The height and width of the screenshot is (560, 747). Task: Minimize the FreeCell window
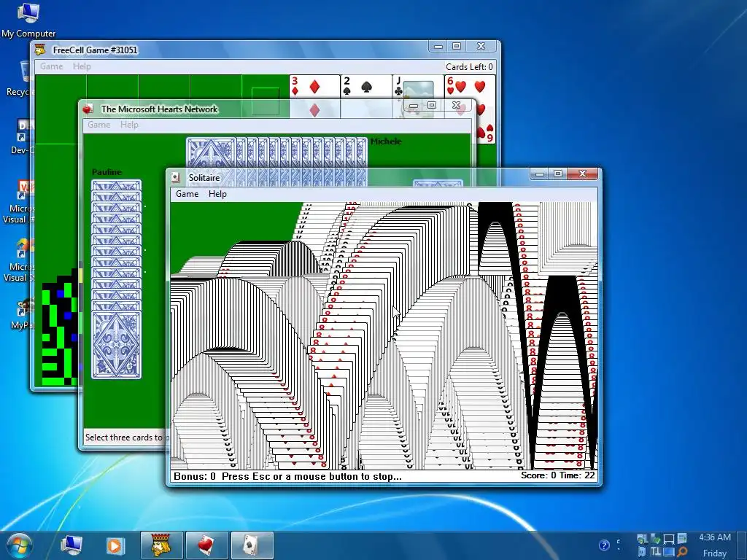coord(438,46)
